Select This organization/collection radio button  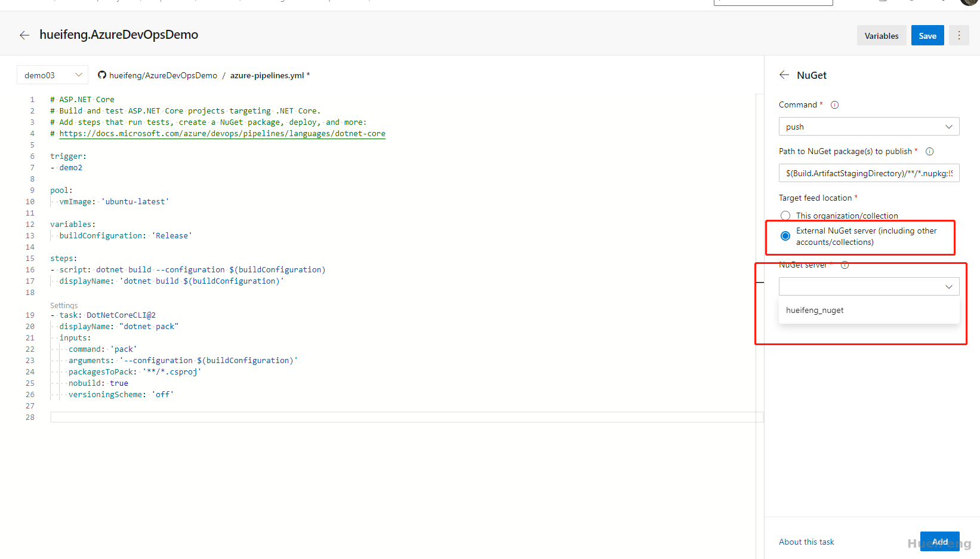coord(785,216)
